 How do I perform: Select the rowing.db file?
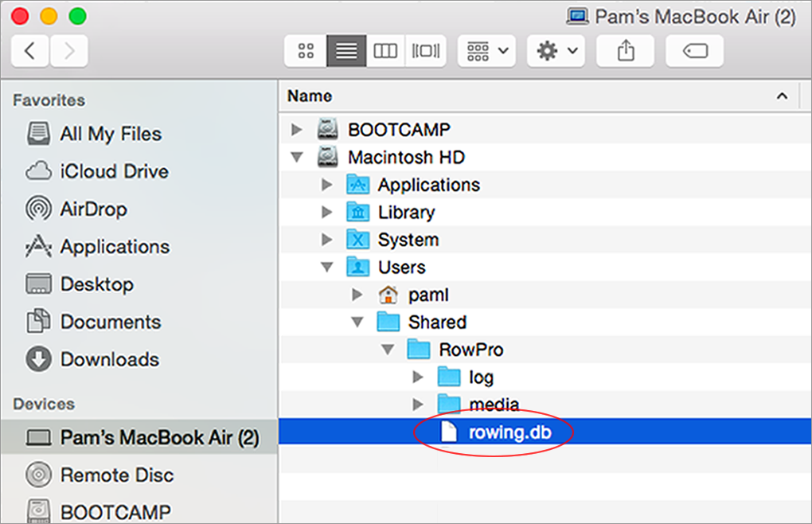(509, 432)
